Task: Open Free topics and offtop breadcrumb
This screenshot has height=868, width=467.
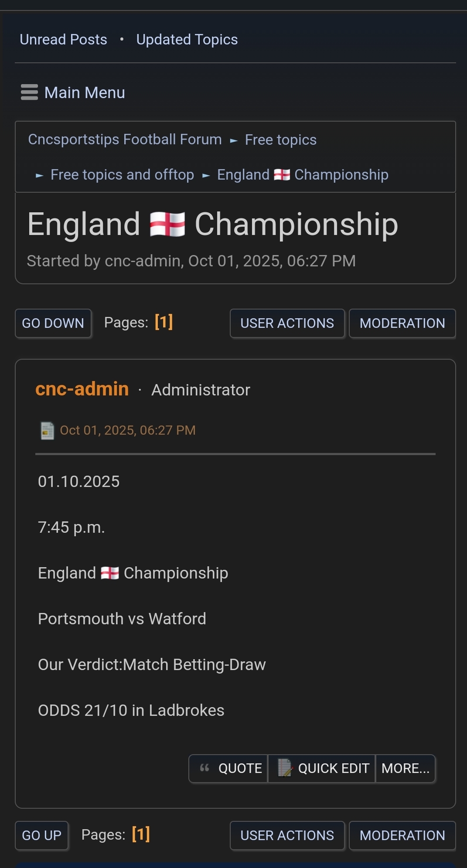Action: pos(122,175)
